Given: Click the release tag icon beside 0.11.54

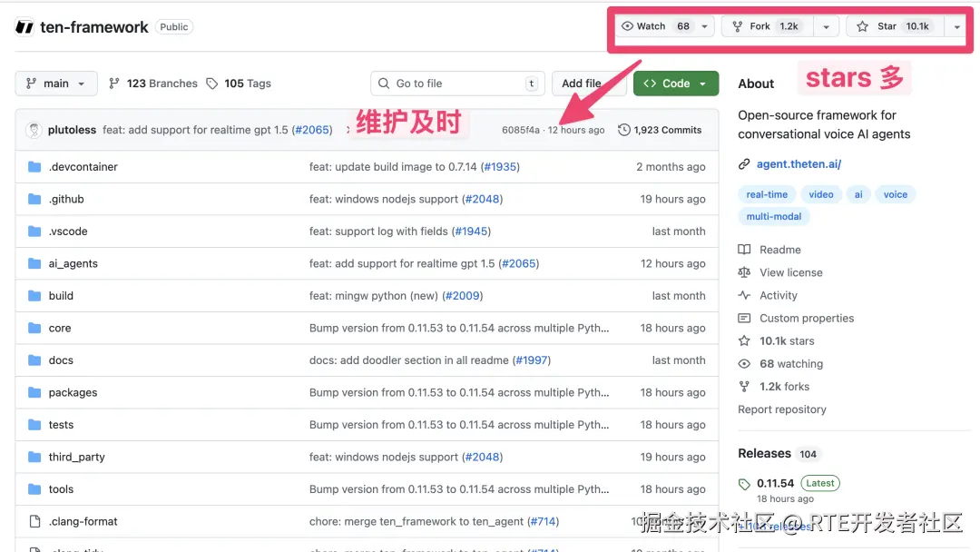Looking at the screenshot, I should (x=744, y=484).
